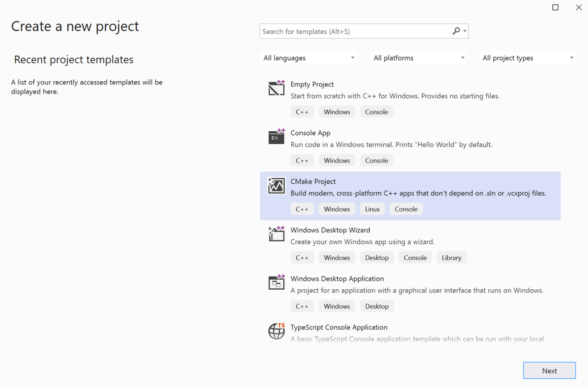Viewport: 588px width, 388px height.
Task: Select the TypeScript Console Application globe icon
Action: (x=277, y=331)
